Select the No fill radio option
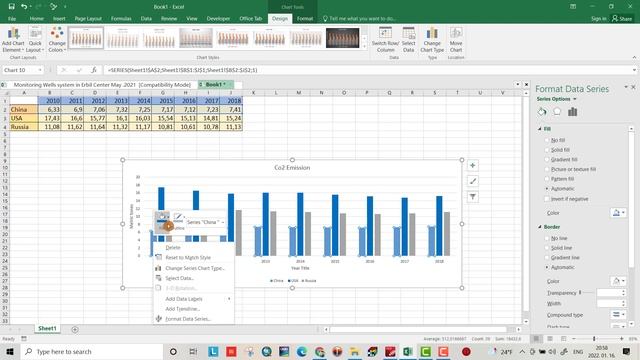The height and width of the screenshot is (360, 640). point(547,140)
